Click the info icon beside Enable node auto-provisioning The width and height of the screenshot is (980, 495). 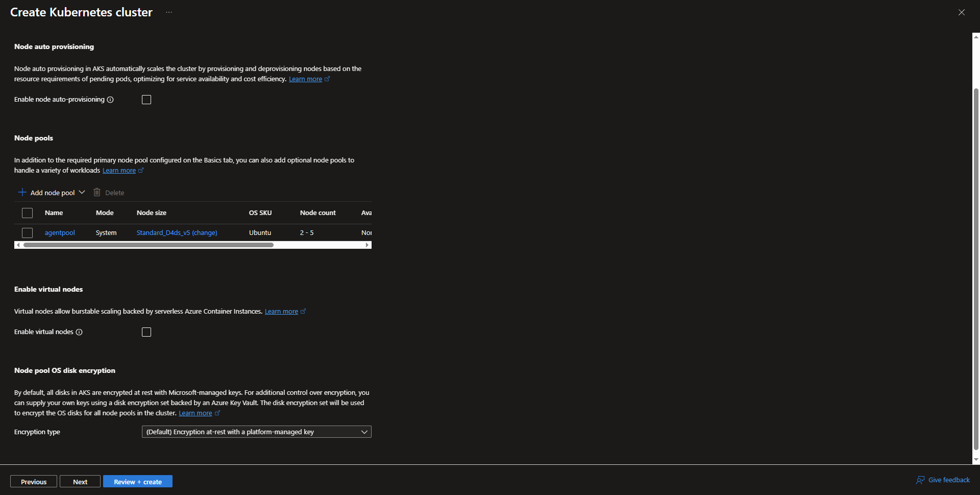click(x=110, y=100)
